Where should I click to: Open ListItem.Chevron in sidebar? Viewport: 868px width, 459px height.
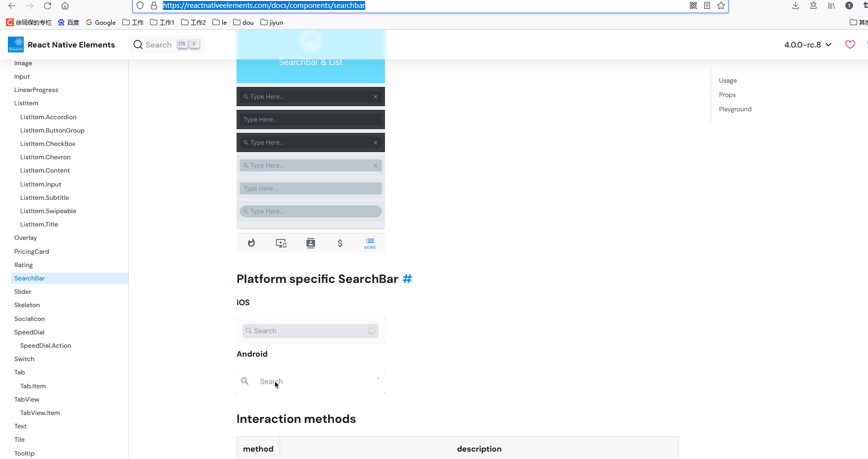[45, 157]
